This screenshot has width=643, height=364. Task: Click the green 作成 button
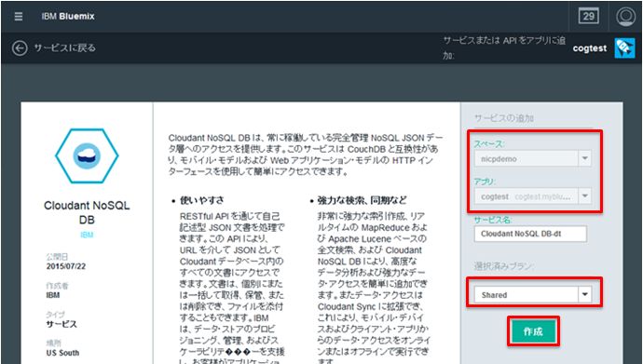pos(533,331)
